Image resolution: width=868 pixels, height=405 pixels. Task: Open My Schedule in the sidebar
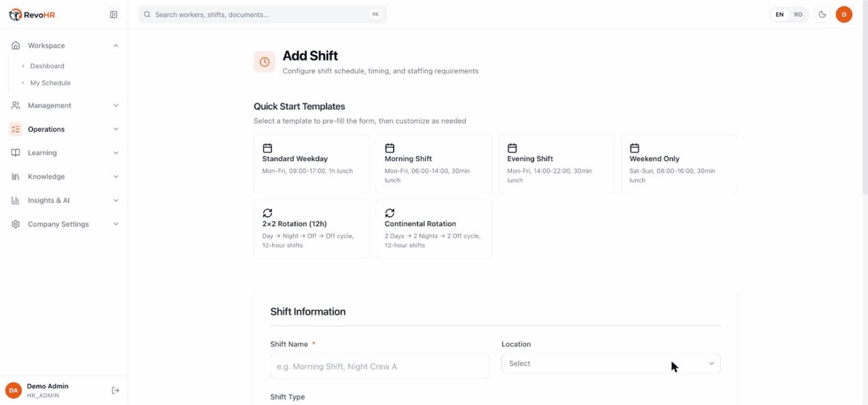[x=50, y=83]
